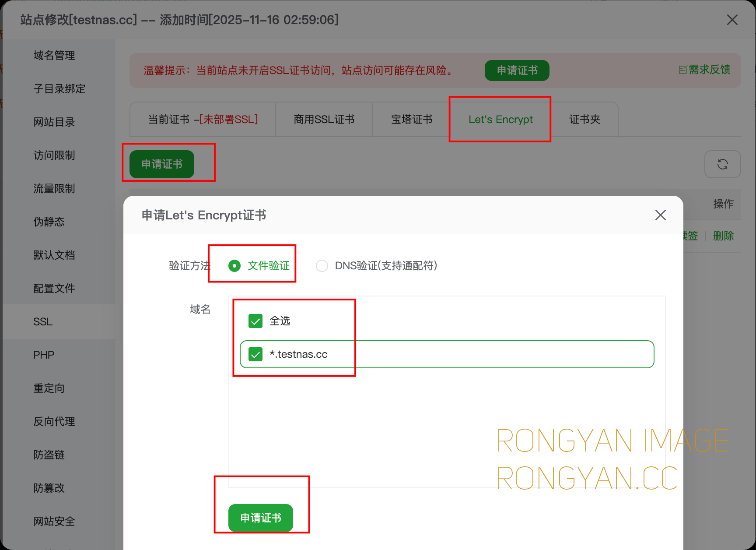Toggle the 全选 checkbox
756x550 pixels.
pyautogui.click(x=255, y=321)
